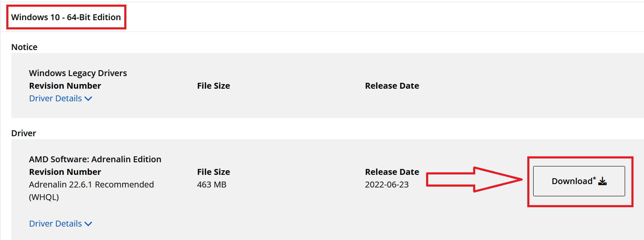Click the 463 MB file size value

(x=212, y=185)
